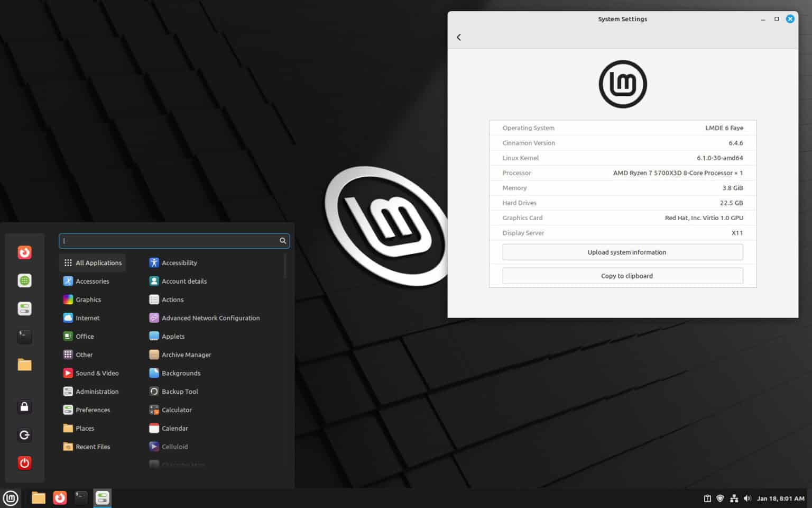Launch Celluloid from the applications list

click(174, 447)
